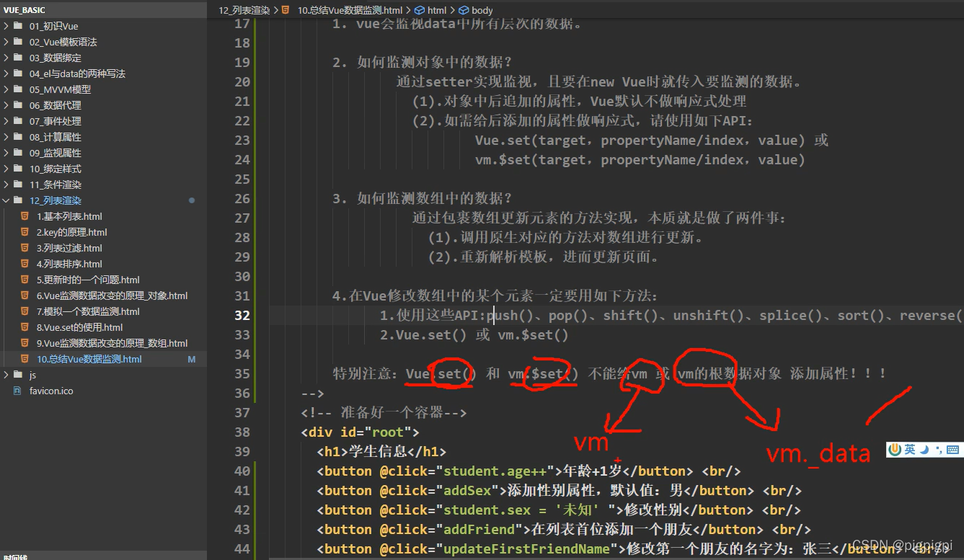Click line number 38 in gutter
Image resolution: width=964 pixels, height=560 pixels.
click(x=242, y=432)
